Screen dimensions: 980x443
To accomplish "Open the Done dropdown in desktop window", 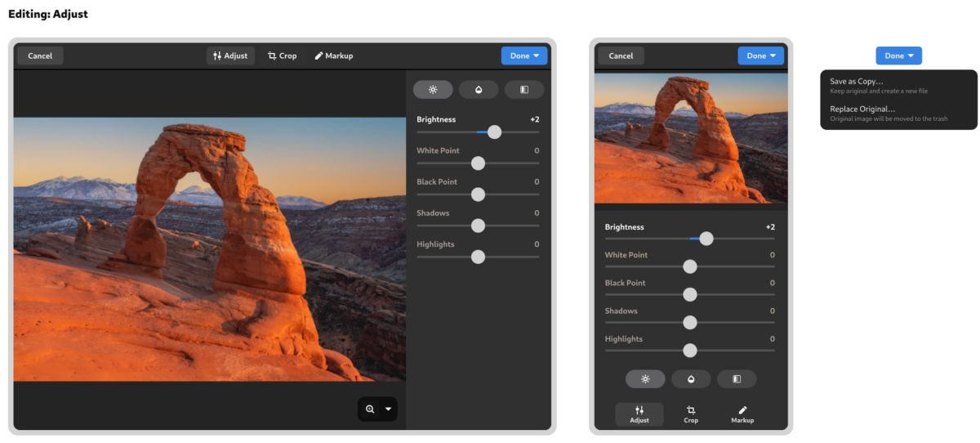I will click(x=524, y=56).
